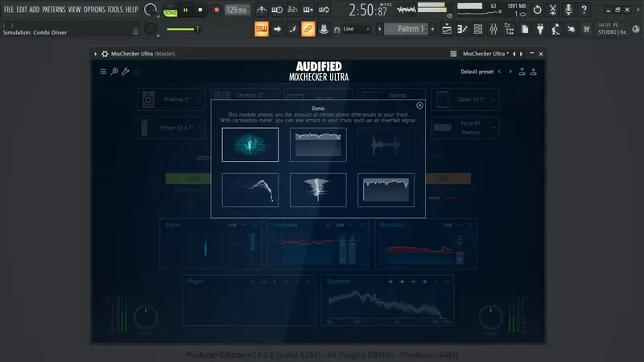This screenshot has height=362, width=644.
Task: Open the Mixer view icon
Action: [493, 29]
